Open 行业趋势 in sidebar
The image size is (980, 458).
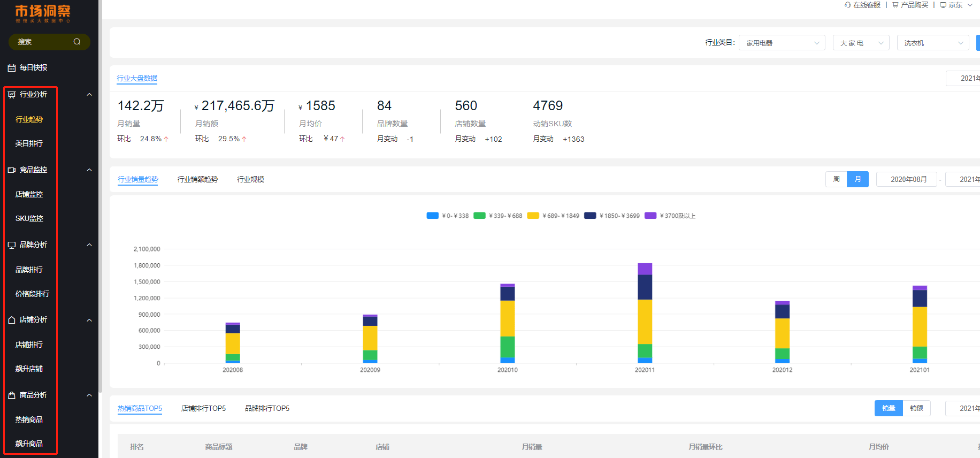[x=29, y=119]
